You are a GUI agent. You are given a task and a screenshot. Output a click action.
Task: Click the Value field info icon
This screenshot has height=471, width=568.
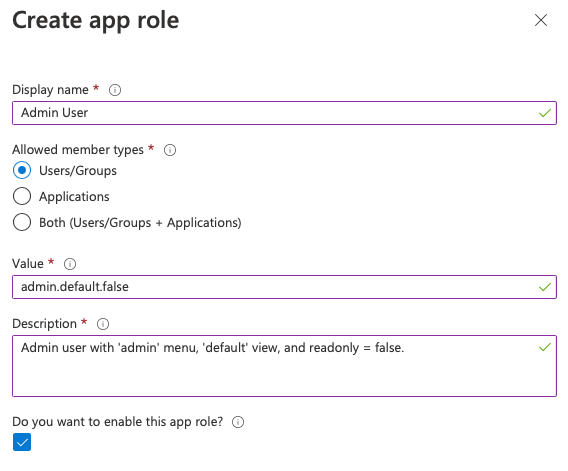pos(70,264)
